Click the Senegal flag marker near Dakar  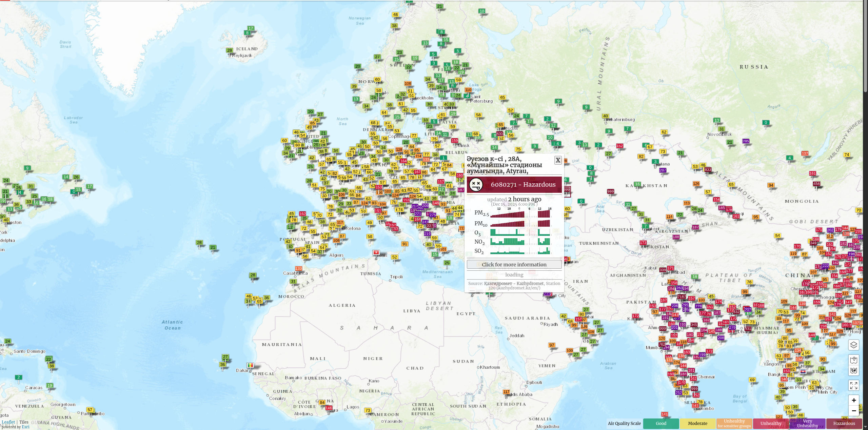pos(250,365)
